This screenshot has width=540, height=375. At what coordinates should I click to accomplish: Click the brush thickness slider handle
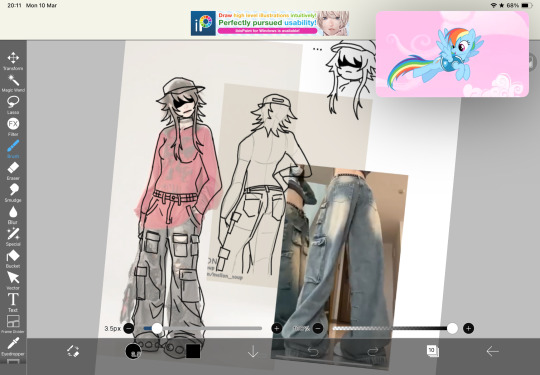(157, 328)
